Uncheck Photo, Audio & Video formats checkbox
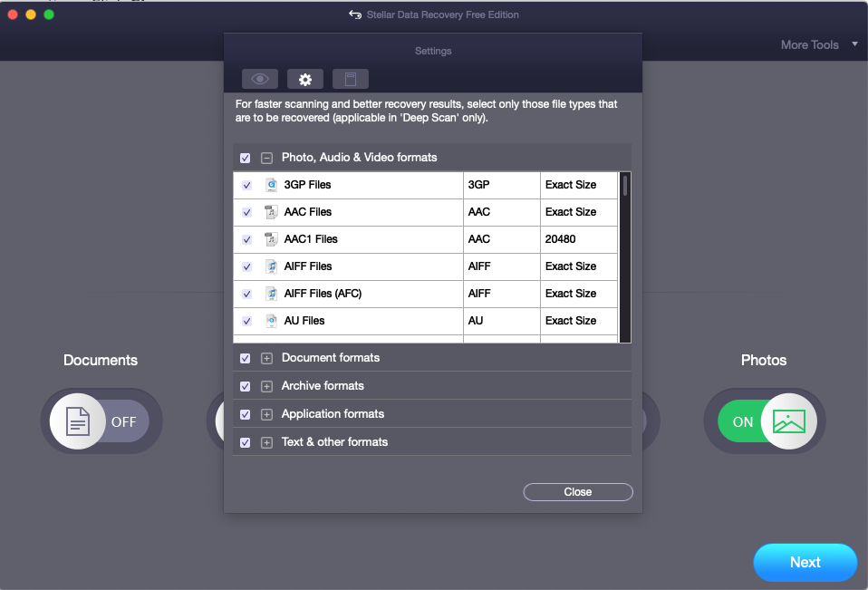 [x=246, y=159]
